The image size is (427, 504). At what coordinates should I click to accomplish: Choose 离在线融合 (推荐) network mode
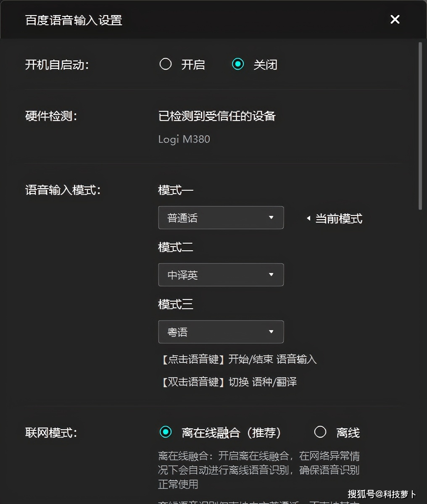166,432
